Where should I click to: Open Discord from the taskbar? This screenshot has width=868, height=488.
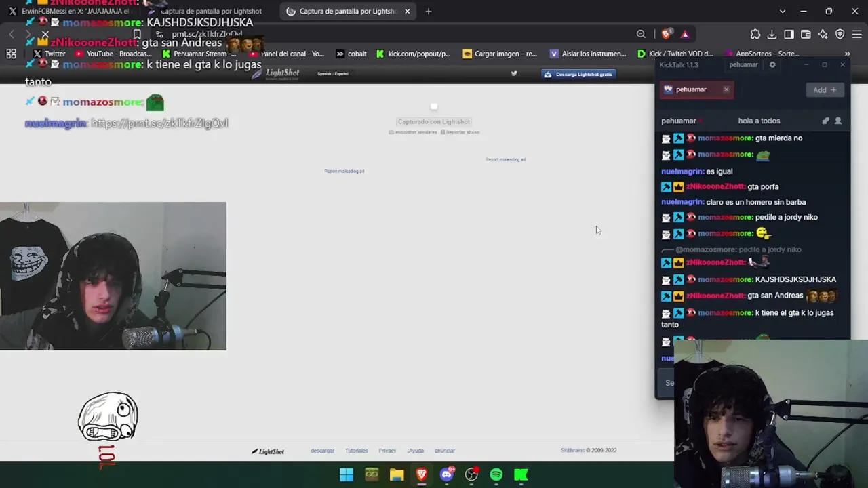tap(447, 474)
